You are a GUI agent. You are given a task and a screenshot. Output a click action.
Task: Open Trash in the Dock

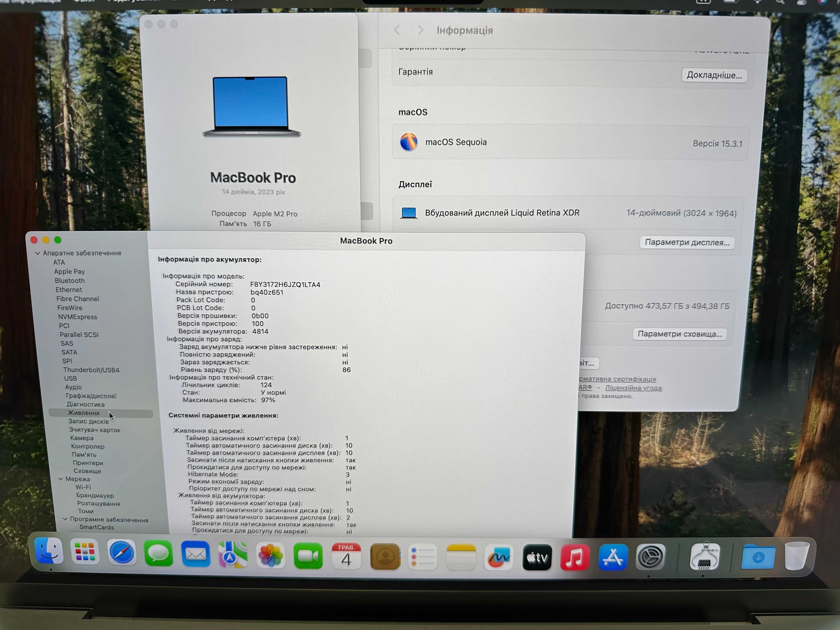tap(797, 556)
